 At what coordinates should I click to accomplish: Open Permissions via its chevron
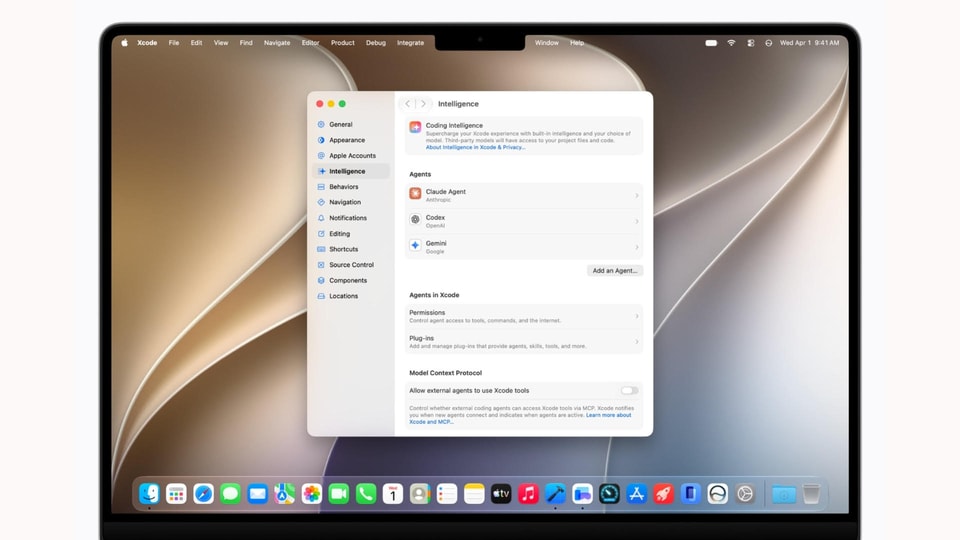[x=637, y=316]
